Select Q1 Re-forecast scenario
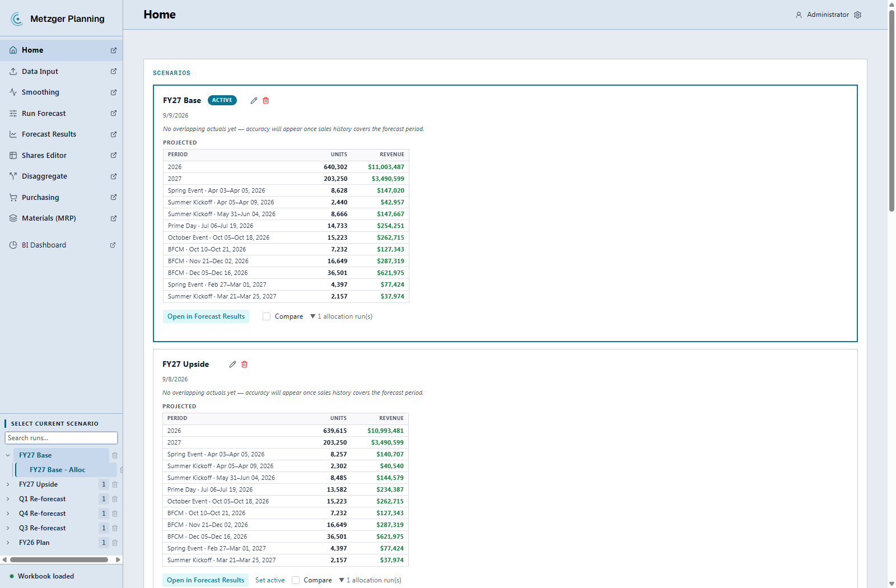This screenshot has width=896, height=588. pyautogui.click(x=42, y=499)
